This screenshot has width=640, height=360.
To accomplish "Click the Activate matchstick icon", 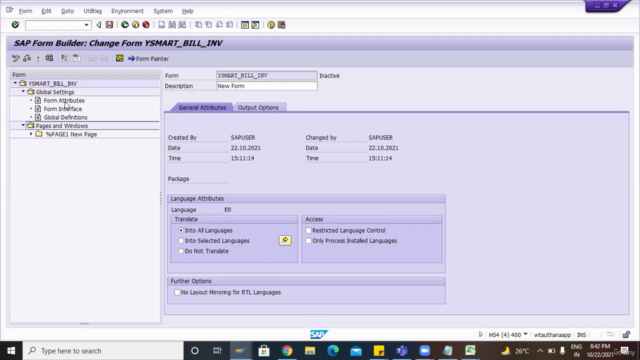I will (x=38, y=58).
